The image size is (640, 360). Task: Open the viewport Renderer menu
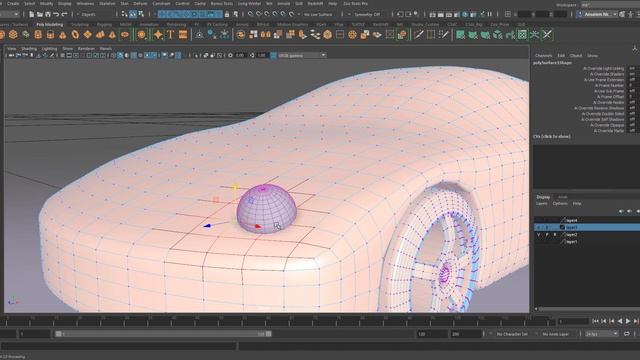point(86,49)
